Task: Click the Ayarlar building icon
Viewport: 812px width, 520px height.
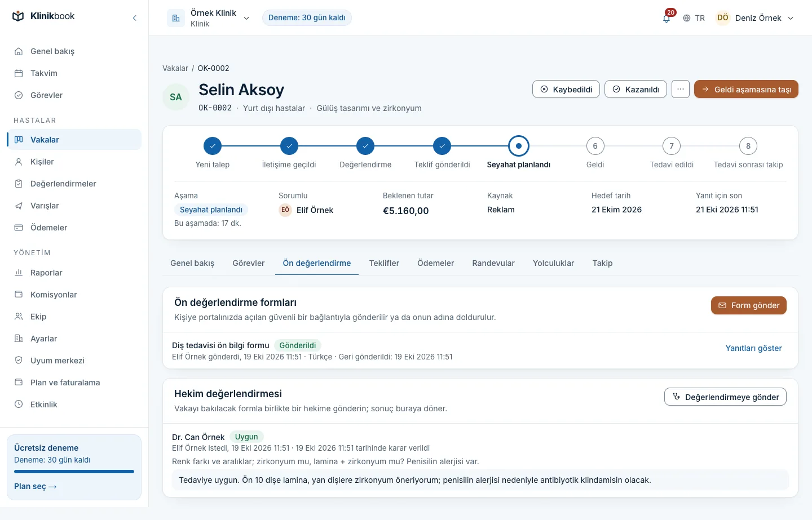Action: point(19,339)
